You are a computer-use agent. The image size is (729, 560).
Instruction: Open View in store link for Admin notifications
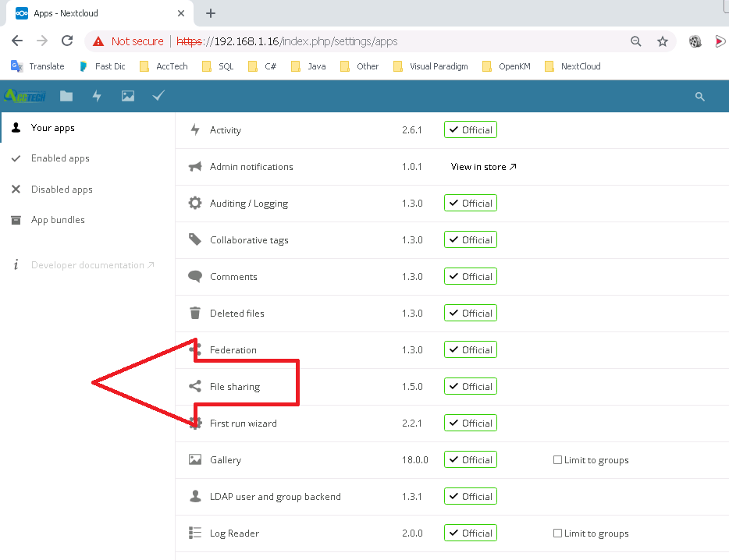point(483,167)
